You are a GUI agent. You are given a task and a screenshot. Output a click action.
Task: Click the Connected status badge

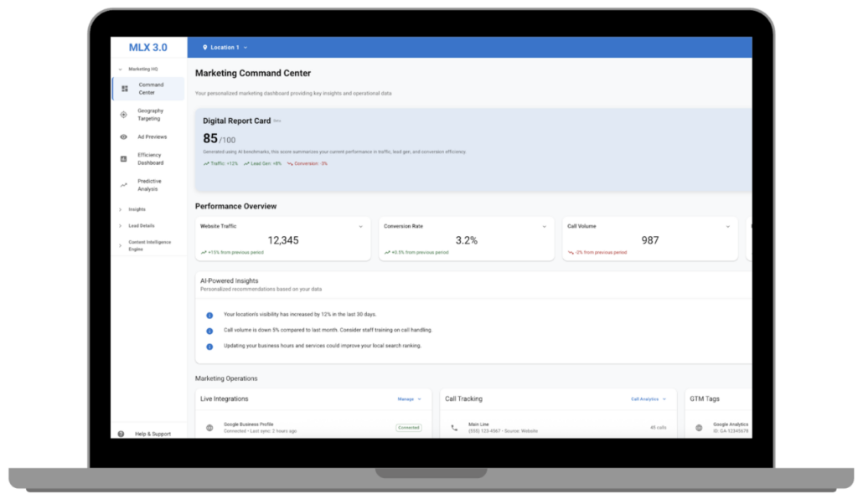point(409,428)
